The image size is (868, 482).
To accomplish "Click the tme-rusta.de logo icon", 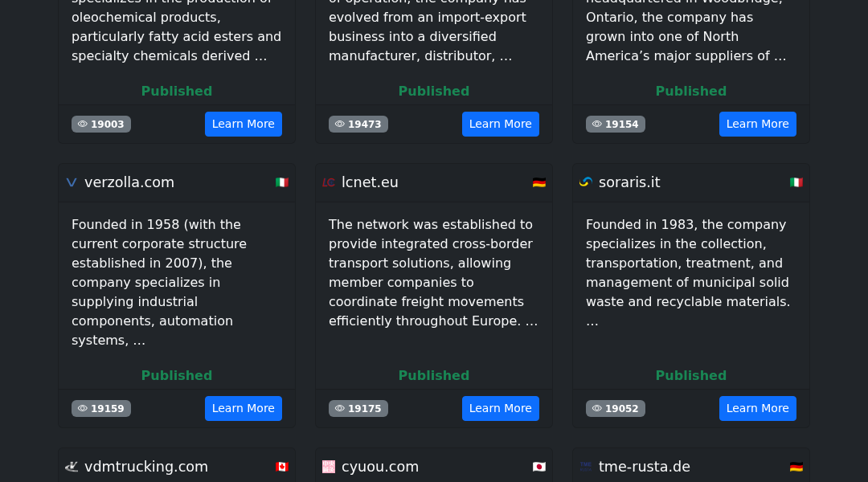I will pos(586,467).
